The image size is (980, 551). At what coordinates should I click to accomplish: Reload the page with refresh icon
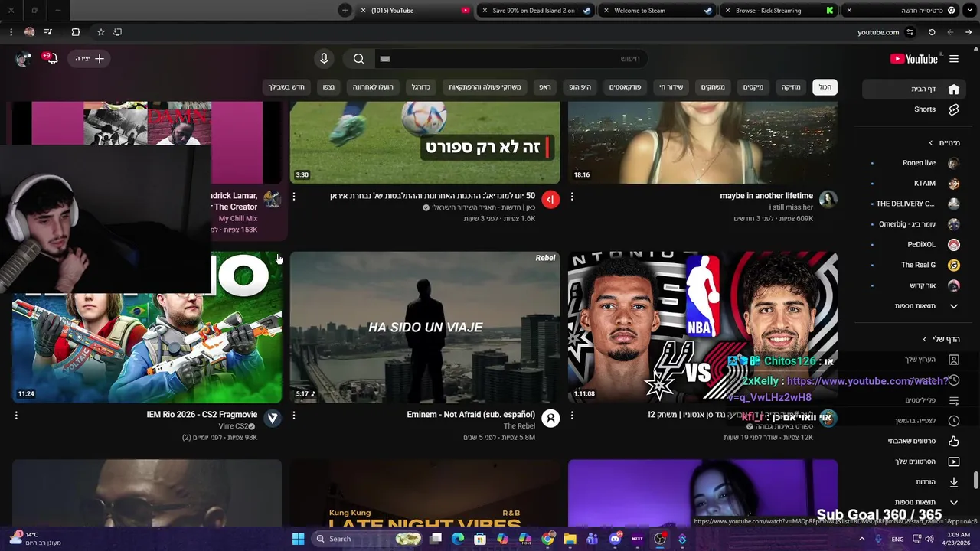click(x=932, y=32)
